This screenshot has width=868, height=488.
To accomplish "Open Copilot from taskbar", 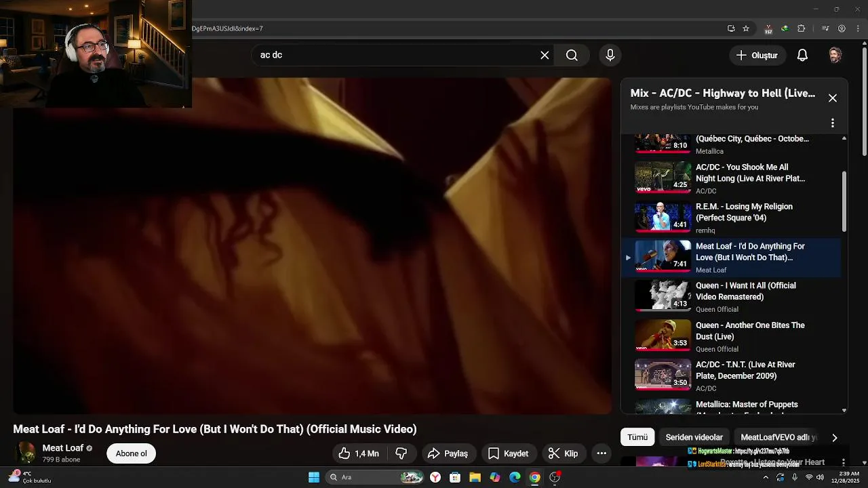I will tap(495, 477).
